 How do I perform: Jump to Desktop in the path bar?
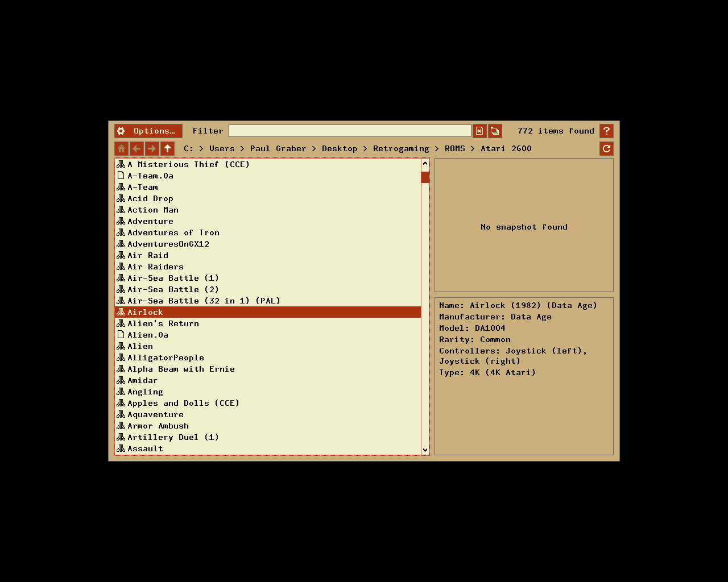point(340,148)
